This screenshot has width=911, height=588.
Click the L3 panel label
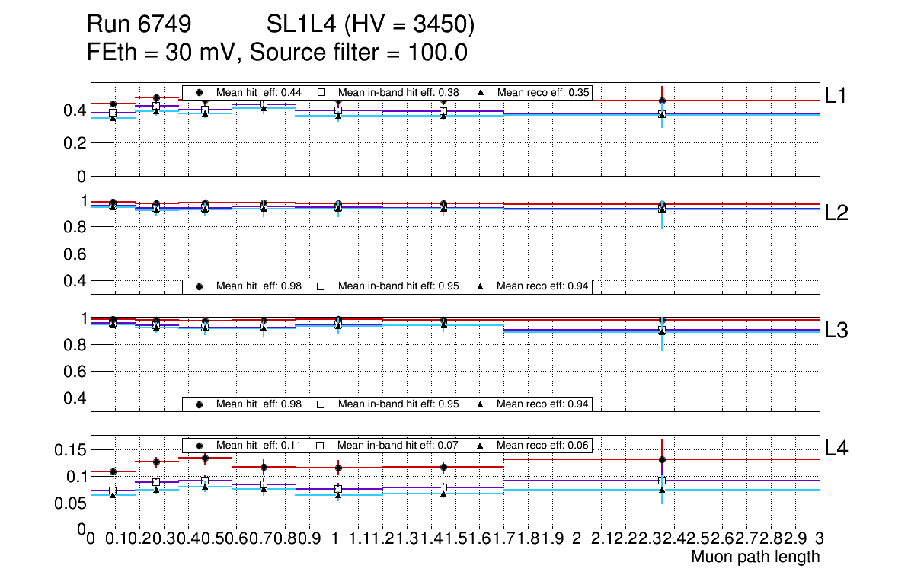click(x=836, y=331)
